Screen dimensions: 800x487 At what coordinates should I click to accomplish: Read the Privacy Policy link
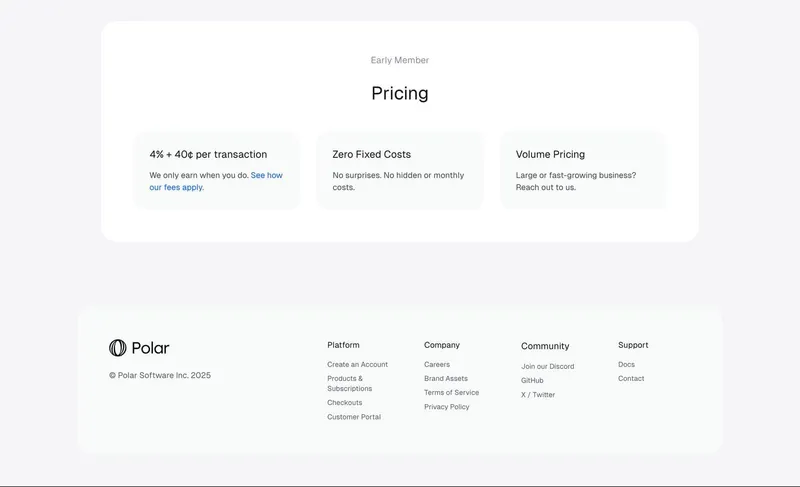(x=446, y=407)
